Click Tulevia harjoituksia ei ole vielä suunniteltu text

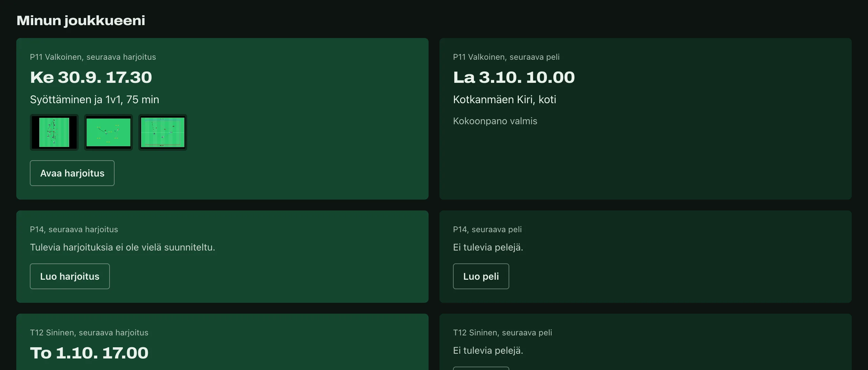point(122,247)
